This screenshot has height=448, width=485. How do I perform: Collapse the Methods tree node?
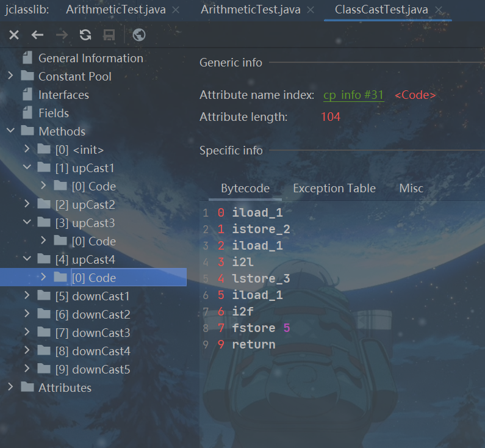(x=10, y=131)
